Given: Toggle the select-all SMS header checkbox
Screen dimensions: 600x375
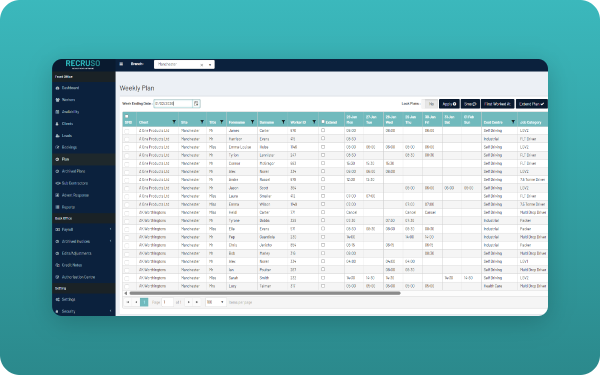Looking at the screenshot, I should pyautogui.click(x=127, y=116).
